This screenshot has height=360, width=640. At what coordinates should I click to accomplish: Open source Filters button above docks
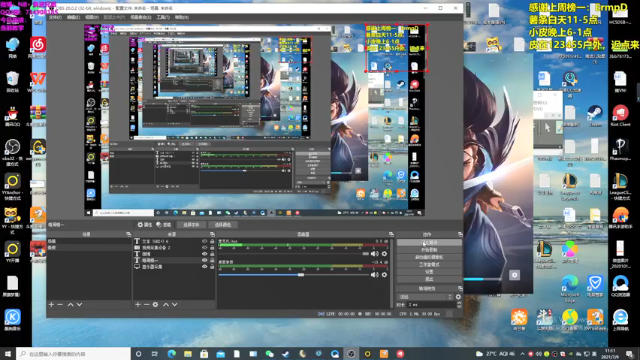click(x=164, y=225)
